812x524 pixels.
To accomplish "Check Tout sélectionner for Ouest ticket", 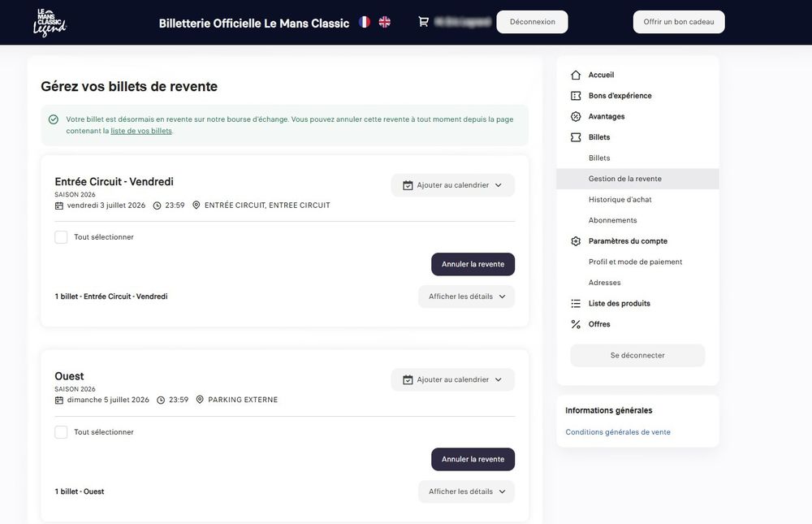I will [61, 431].
